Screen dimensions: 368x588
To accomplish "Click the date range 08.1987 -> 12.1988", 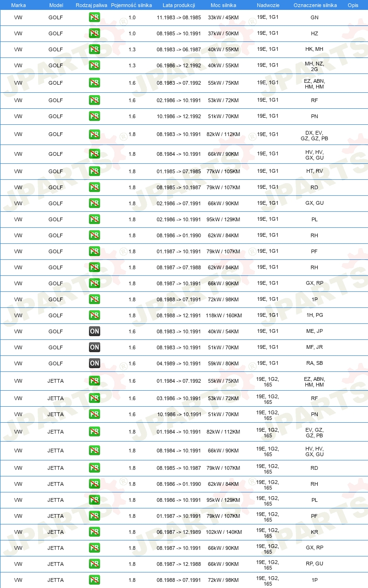I will tap(179, 564).
